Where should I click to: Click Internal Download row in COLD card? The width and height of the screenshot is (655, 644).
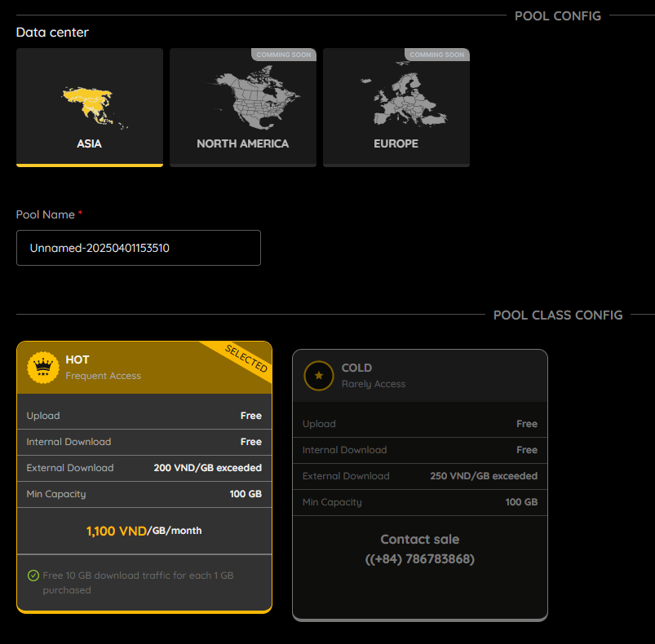(420, 450)
